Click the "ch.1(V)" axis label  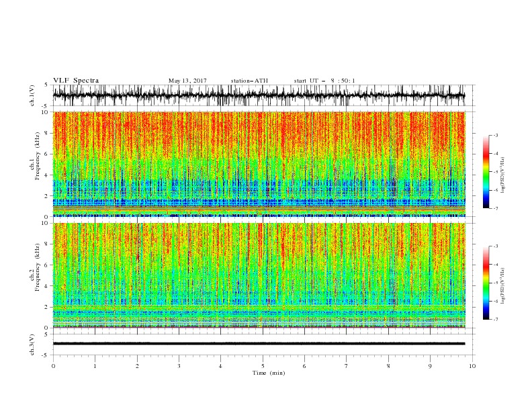[x=32, y=95]
